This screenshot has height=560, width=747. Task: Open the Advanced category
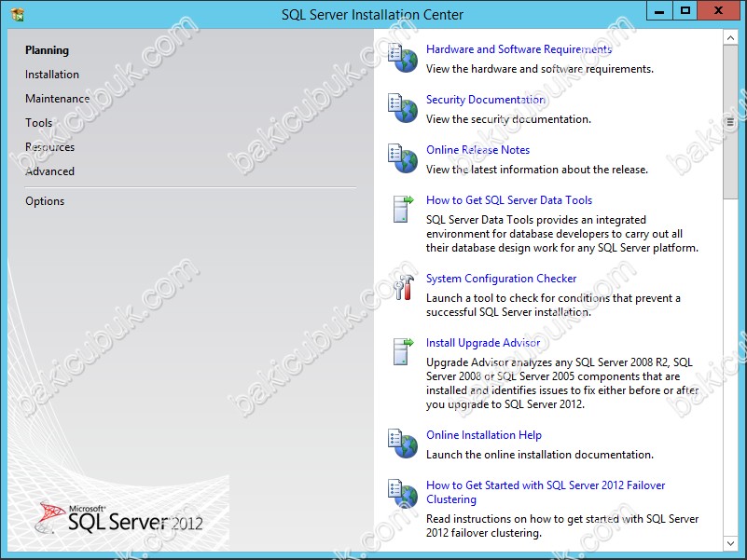[49, 171]
